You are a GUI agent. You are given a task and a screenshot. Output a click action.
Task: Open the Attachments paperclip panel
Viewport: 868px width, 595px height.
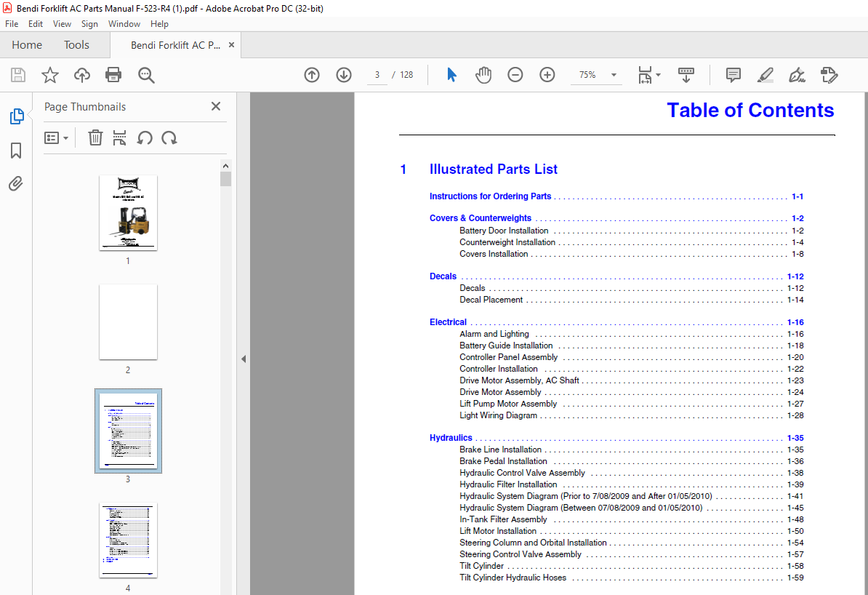click(15, 183)
